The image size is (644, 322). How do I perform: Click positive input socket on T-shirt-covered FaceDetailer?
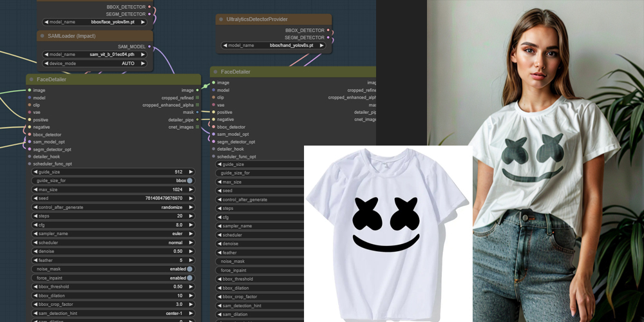click(214, 111)
